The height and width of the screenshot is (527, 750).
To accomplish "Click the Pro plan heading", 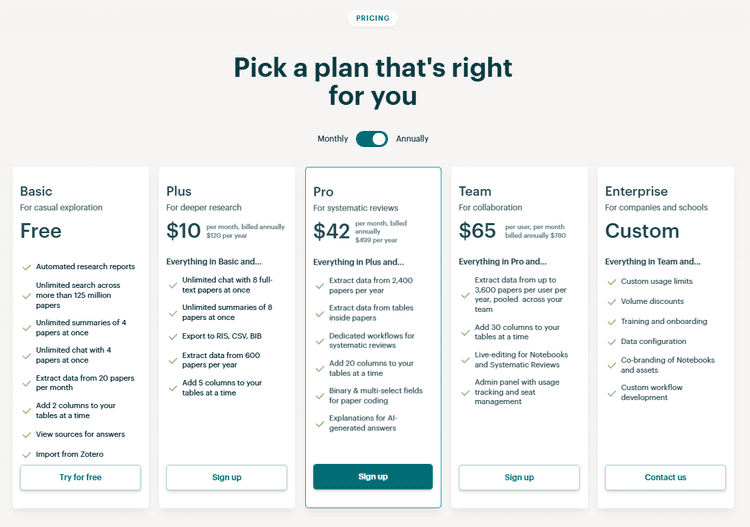I will pos(323,192).
